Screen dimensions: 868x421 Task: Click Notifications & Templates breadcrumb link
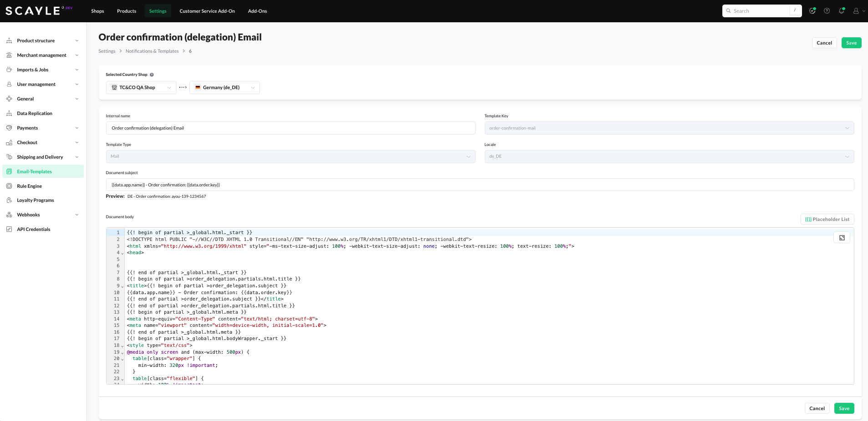152,51
